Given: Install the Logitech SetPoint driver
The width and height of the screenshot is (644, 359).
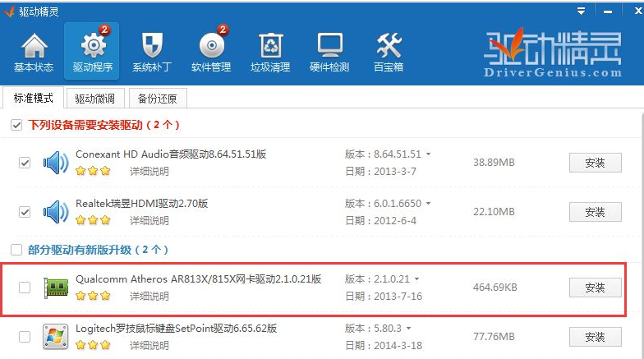Looking at the screenshot, I should [595, 337].
